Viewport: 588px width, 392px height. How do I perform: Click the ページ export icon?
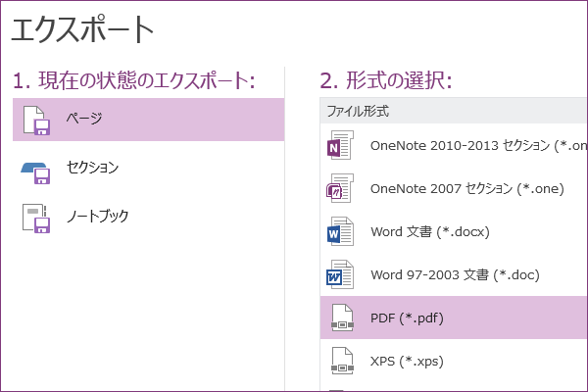pyautogui.click(x=36, y=120)
